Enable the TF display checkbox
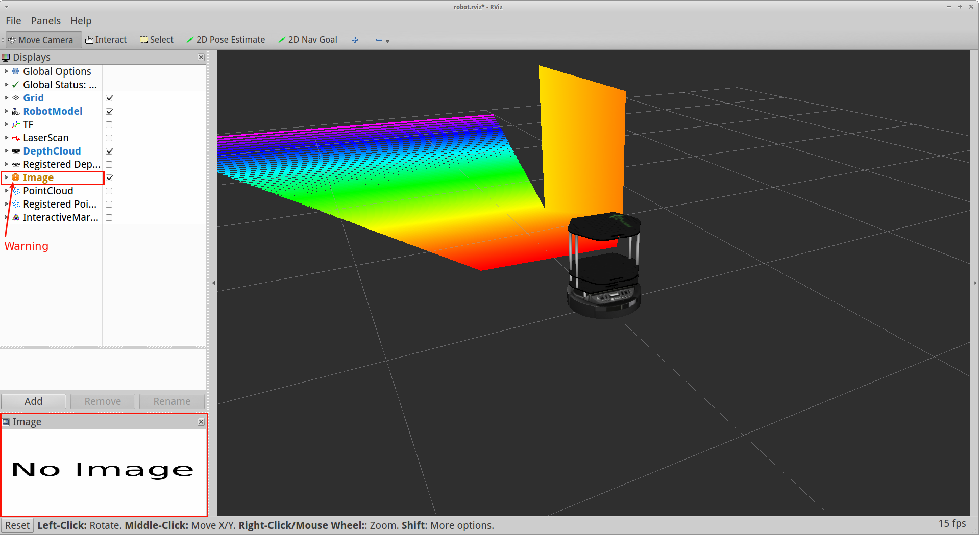 click(109, 124)
